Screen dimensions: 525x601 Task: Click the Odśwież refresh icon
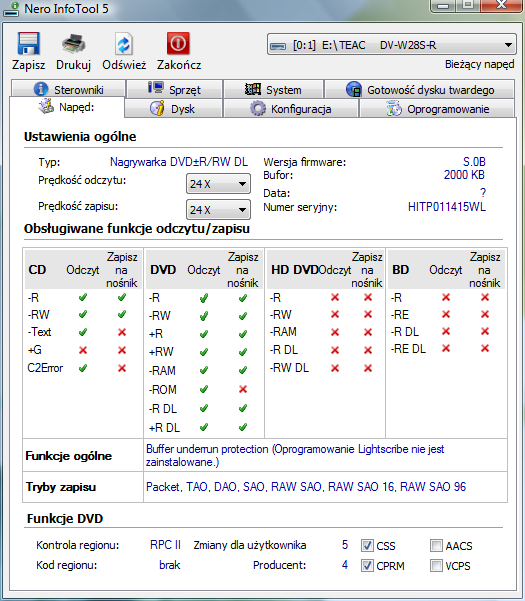[124, 44]
